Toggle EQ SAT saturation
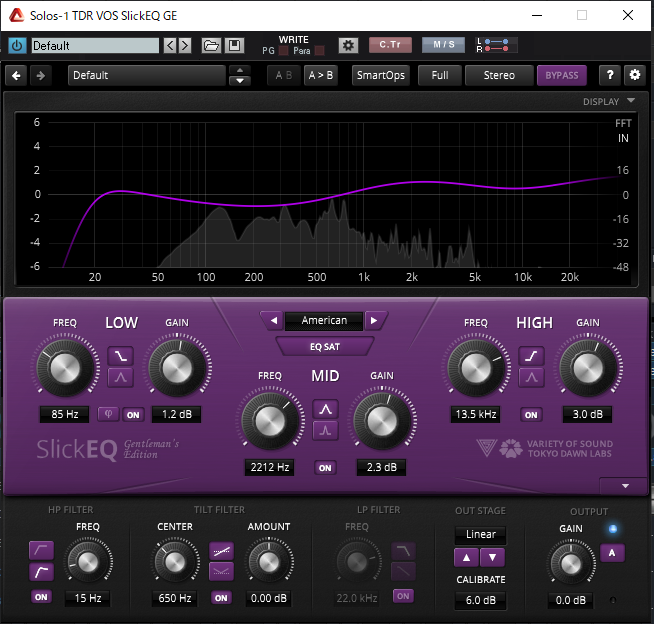This screenshot has height=624, width=654. click(x=325, y=347)
